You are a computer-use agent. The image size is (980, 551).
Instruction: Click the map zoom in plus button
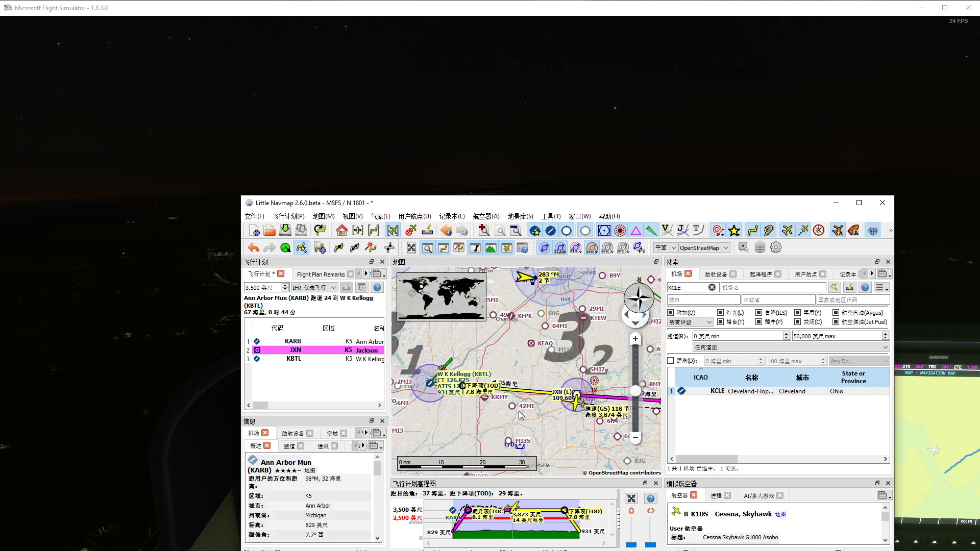(x=635, y=339)
